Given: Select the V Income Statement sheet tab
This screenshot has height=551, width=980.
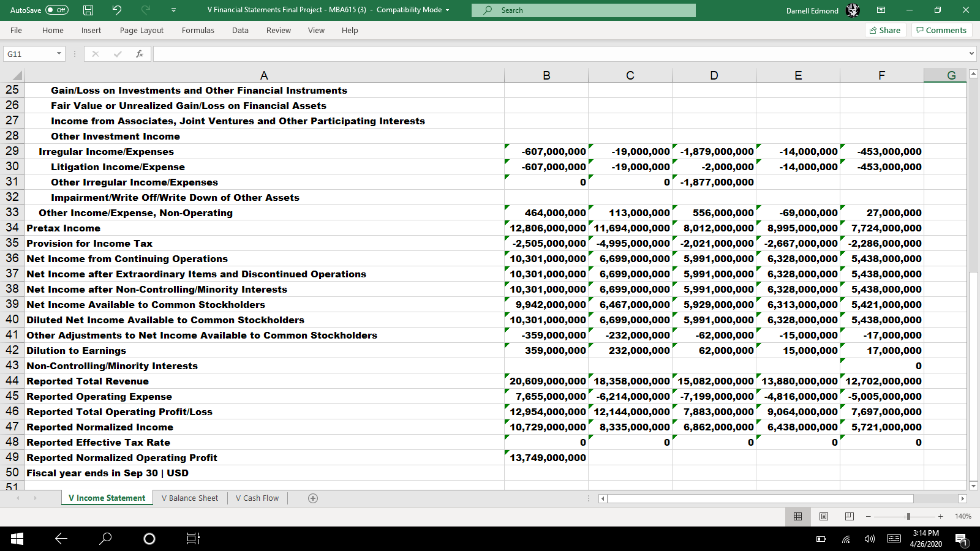Looking at the screenshot, I should coord(107,498).
